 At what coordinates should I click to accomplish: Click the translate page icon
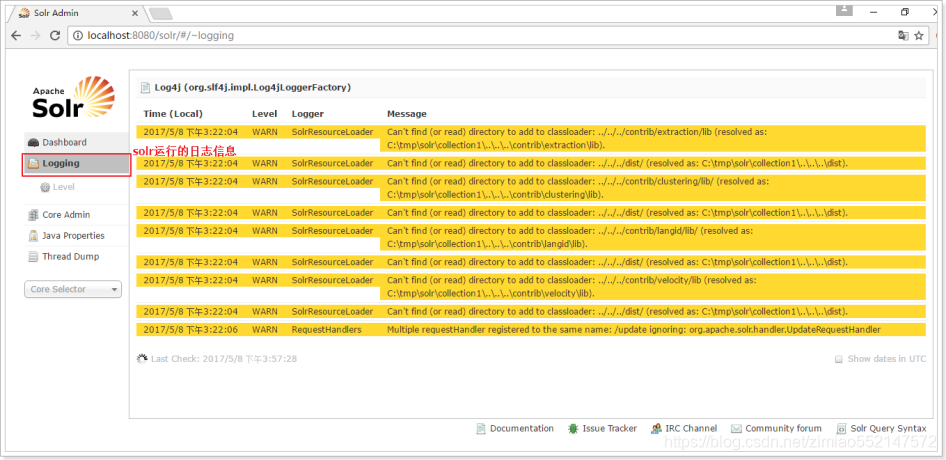(903, 36)
